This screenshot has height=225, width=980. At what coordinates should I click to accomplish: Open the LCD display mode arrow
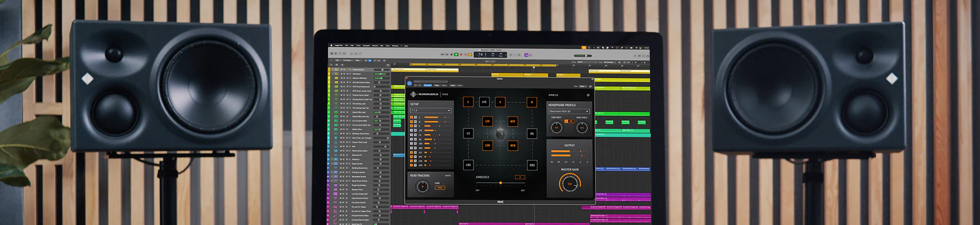[506, 55]
